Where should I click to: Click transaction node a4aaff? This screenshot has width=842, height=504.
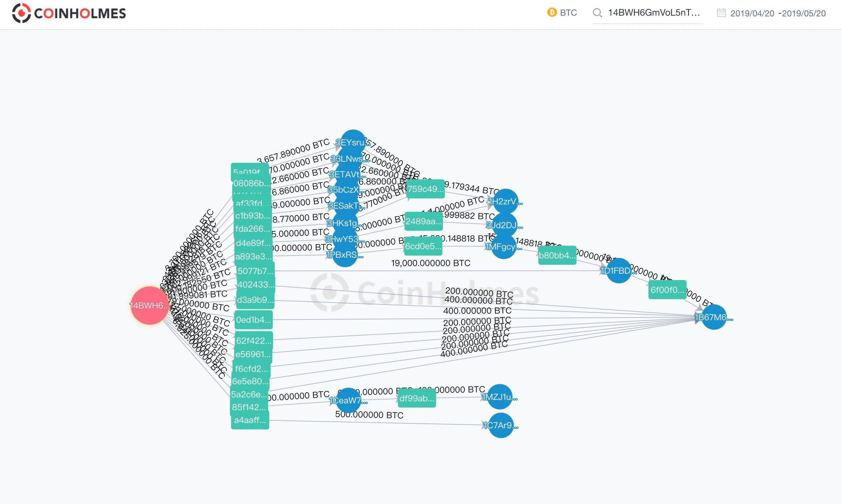250,420
